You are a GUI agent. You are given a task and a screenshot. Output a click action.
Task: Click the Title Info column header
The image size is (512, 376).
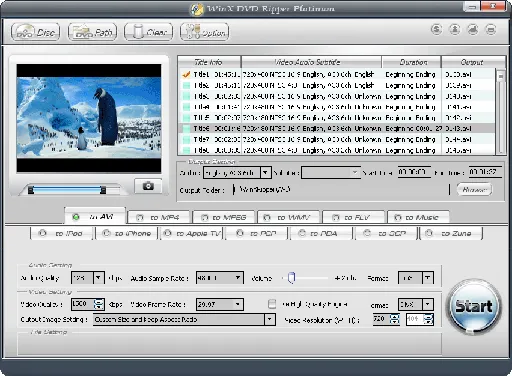coord(209,62)
